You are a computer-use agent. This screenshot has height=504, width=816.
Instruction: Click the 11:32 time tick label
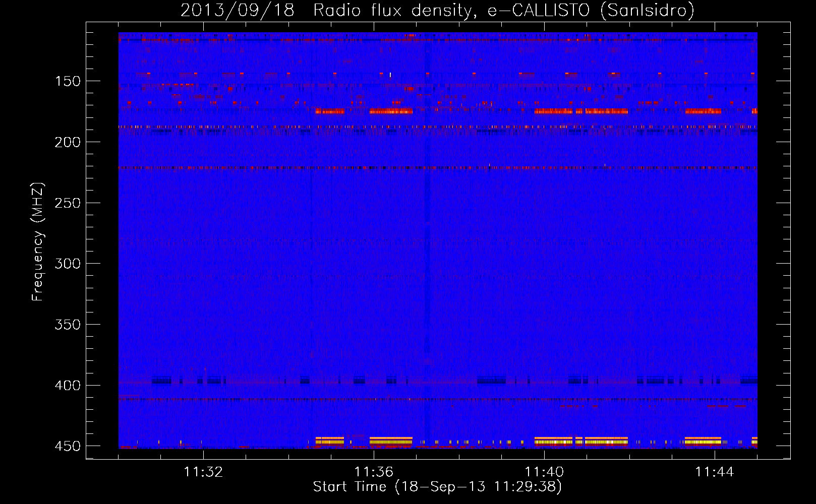point(203,472)
